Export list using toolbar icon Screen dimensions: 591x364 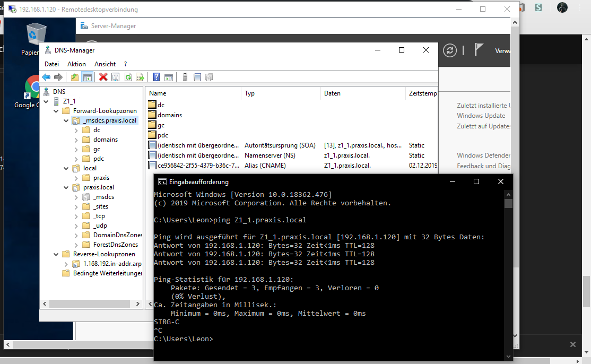tap(140, 77)
